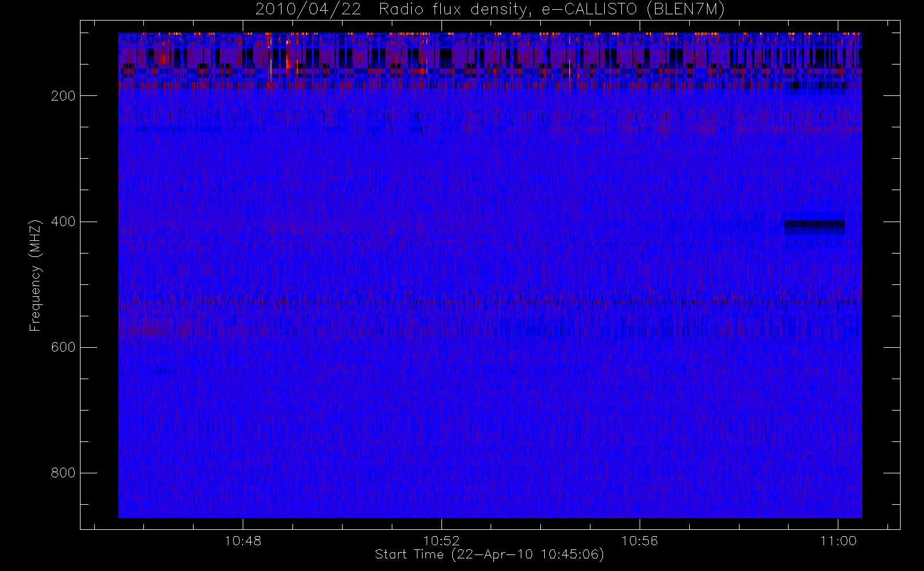Click the 10:52 time tick label

tap(441, 541)
